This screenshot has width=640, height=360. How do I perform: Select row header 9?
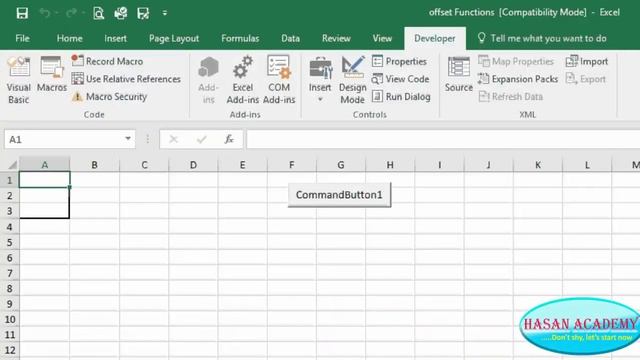click(9, 304)
